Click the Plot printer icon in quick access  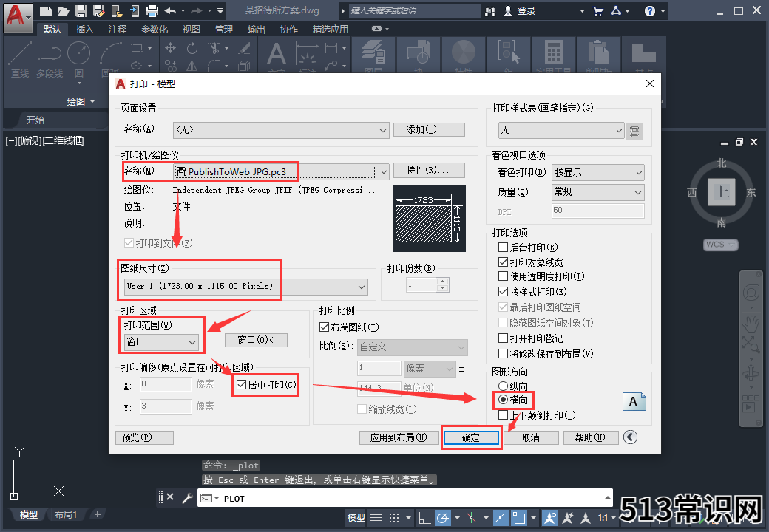(152, 11)
